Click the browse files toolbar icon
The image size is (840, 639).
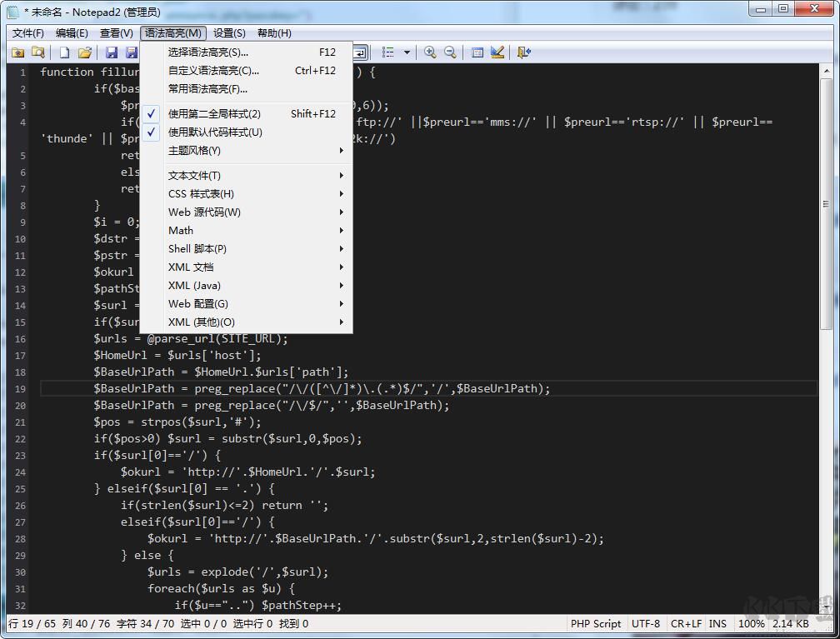[x=38, y=52]
